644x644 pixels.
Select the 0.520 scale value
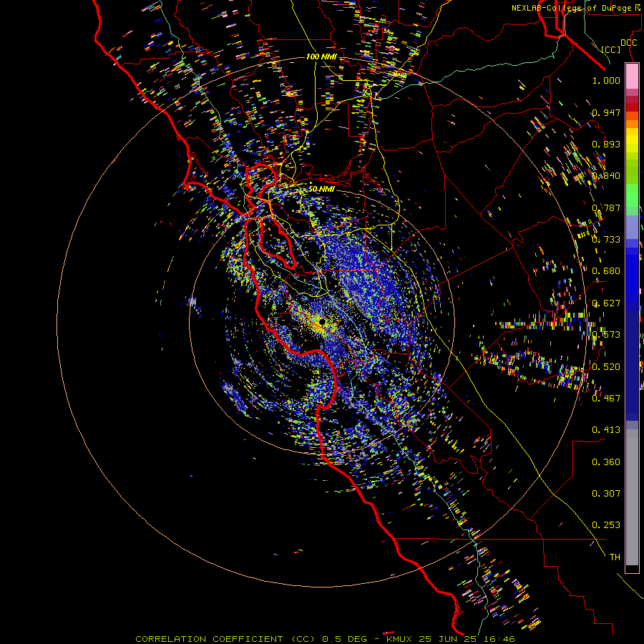pyautogui.click(x=606, y=367)
